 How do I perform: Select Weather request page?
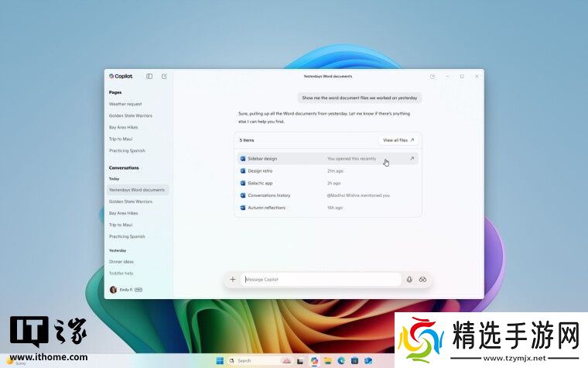click(x=125, y=104)
